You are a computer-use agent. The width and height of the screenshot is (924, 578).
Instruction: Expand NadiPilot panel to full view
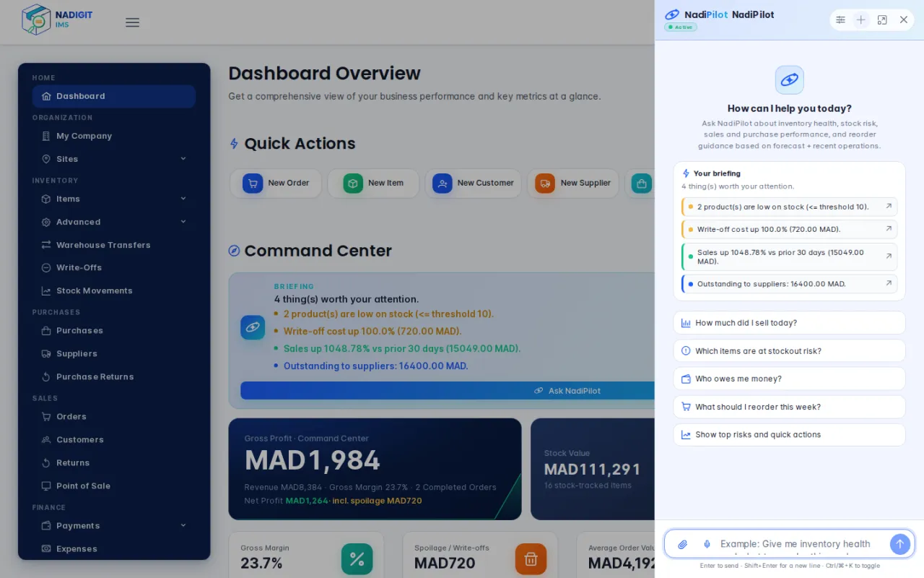882,20
